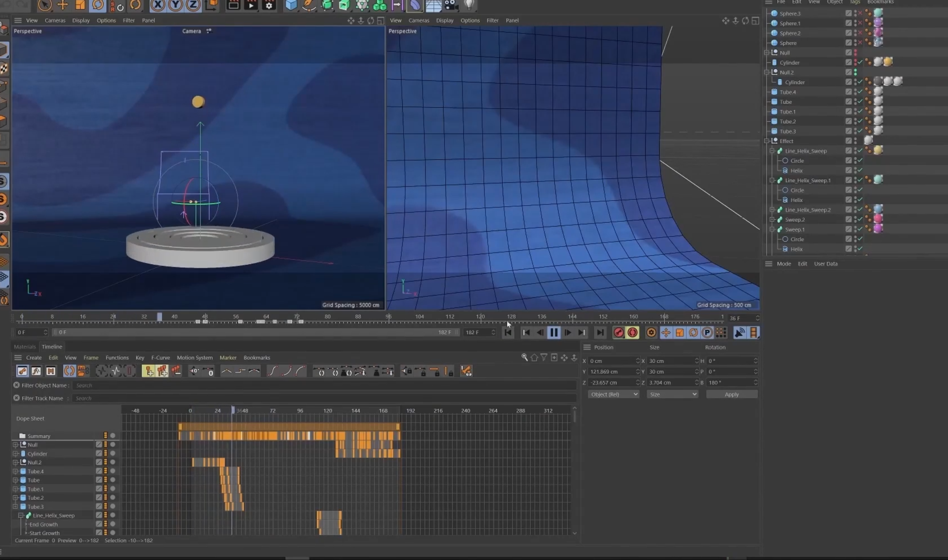Switch to the Materials tab

24,347
